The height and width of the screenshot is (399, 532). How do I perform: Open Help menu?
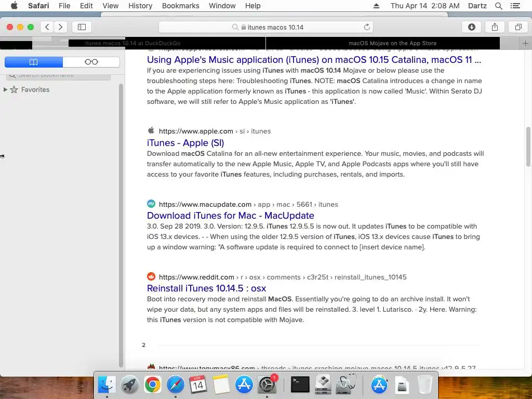tap(253, 6)
